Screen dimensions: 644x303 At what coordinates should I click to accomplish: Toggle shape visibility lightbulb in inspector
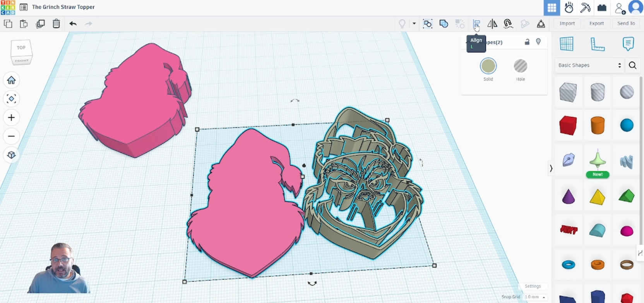[538, 42]
